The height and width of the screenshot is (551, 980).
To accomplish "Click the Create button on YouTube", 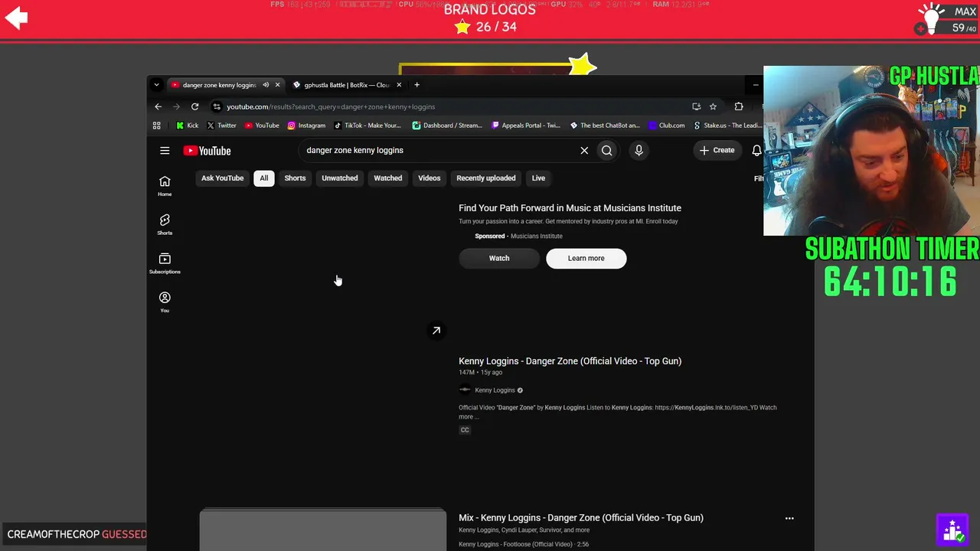I will 717,151.
